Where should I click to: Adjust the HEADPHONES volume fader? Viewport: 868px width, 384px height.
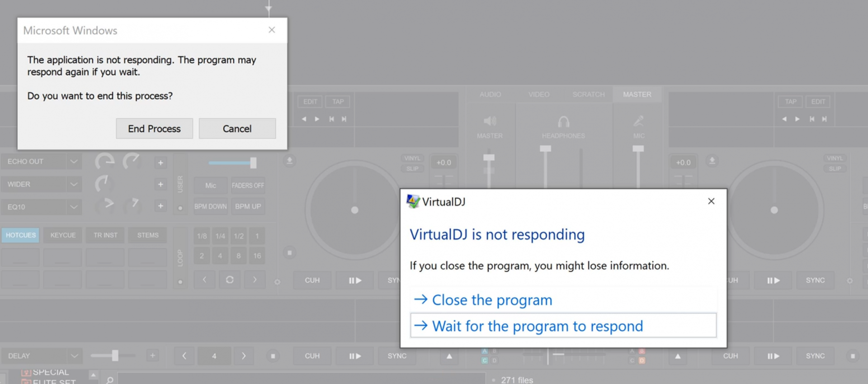545,148
